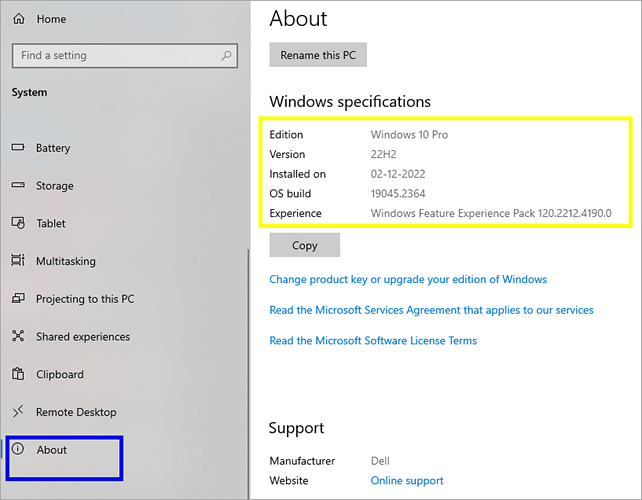Open the Change product key or upgrade link
This screenshot has height=500, width=642.
click(408, 279)
